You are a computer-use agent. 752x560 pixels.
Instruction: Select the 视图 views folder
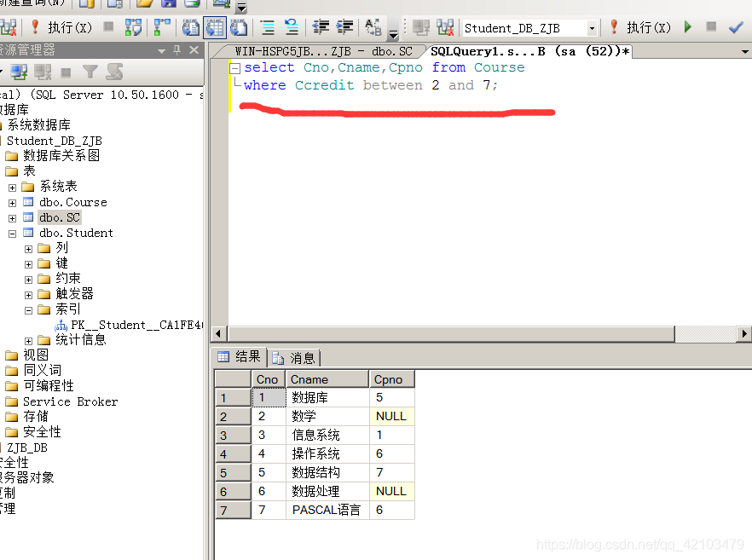click(36, 355)
